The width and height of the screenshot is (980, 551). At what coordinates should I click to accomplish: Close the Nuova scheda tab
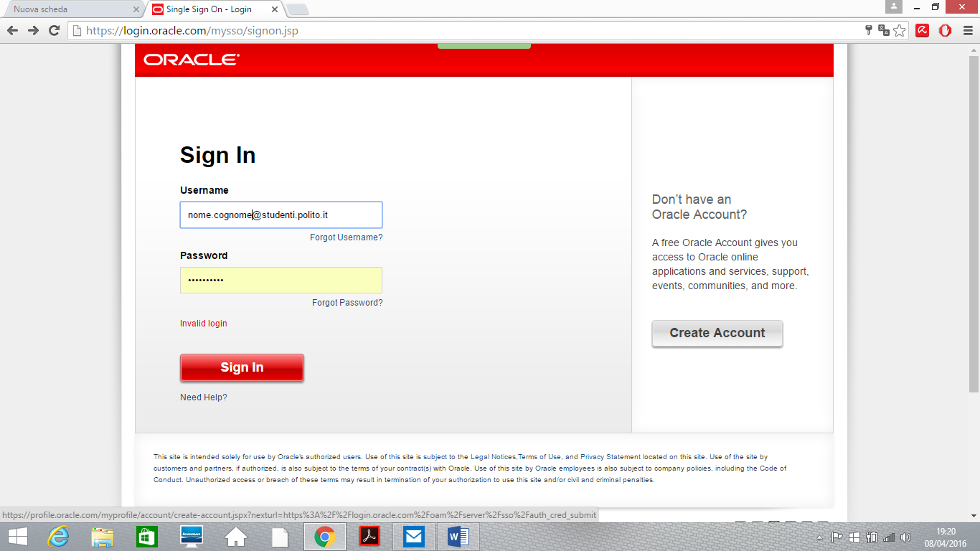point(136,9)
